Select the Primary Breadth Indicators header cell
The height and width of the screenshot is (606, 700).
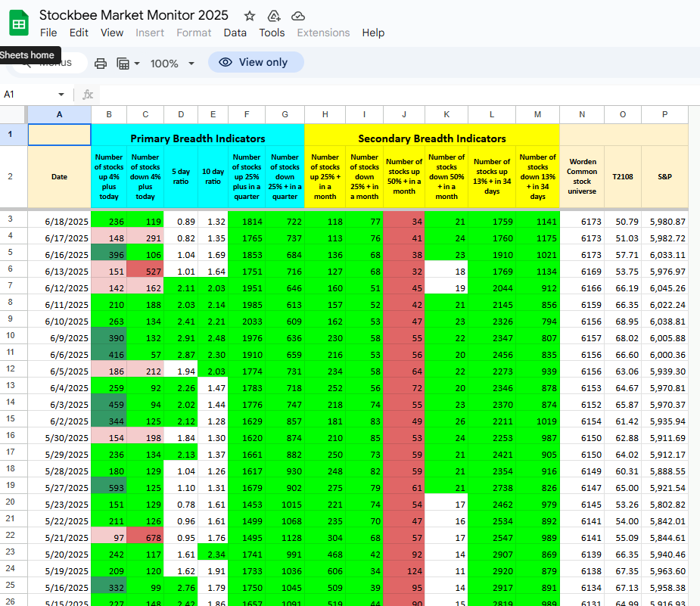tap(198, 135)
